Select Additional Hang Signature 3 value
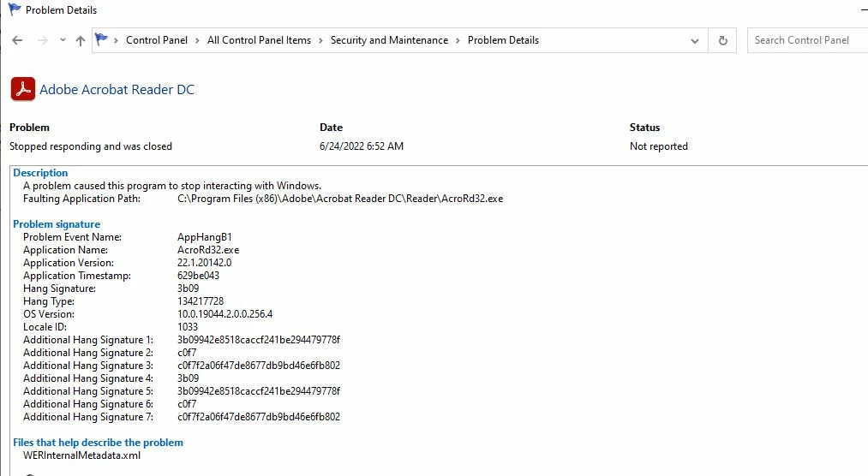Screen dimensions: 868x476 coord(259,366)
